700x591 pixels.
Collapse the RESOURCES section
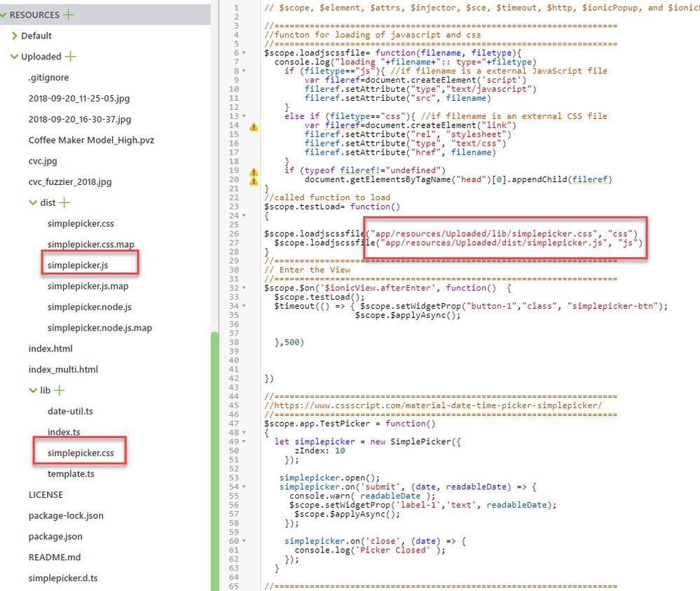tap(4, 15)
